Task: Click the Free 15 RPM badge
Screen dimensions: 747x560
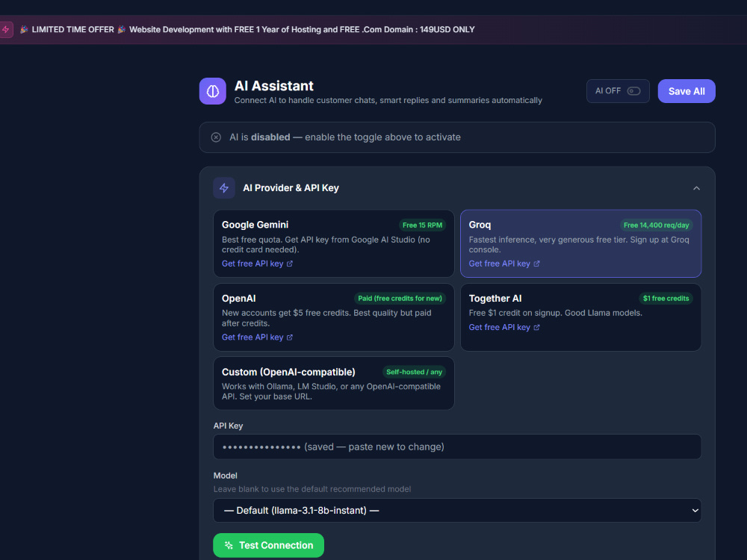Action: (x=422, y=225)
